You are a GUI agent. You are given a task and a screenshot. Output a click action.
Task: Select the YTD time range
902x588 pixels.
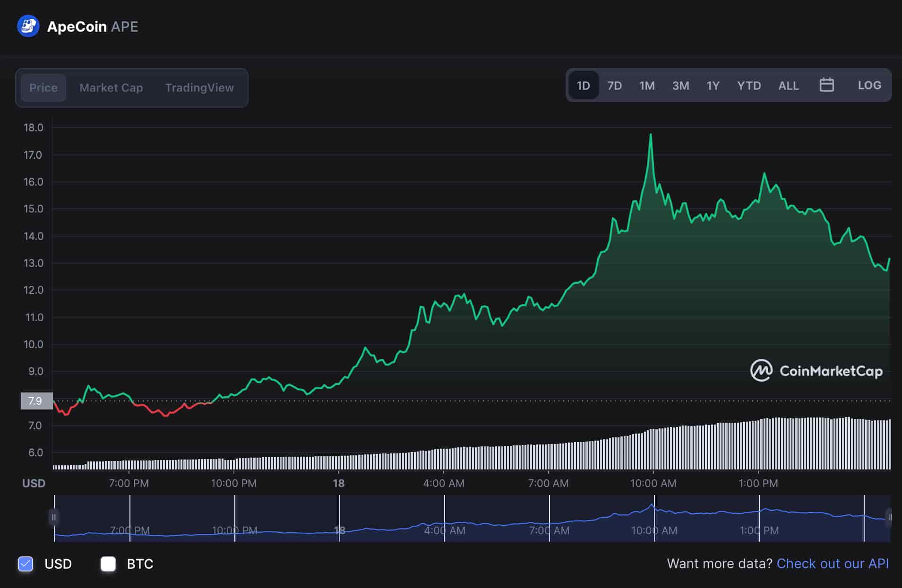748,85
